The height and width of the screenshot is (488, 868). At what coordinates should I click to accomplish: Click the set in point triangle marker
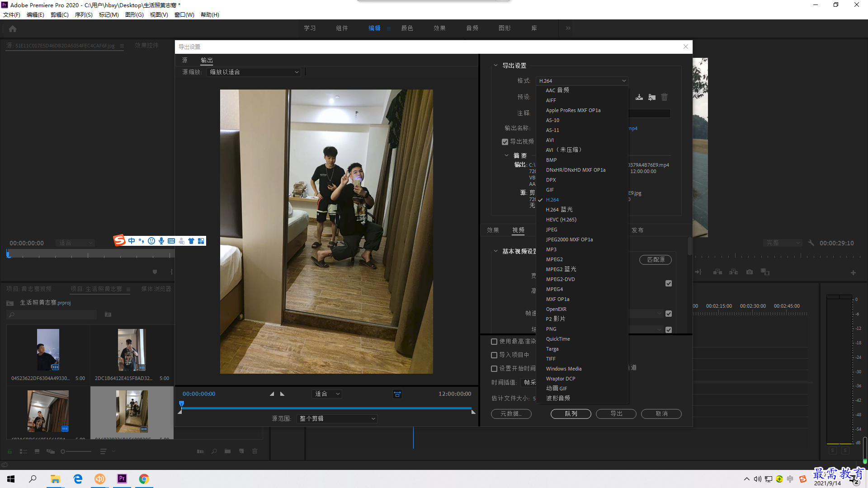coord(272,394)
